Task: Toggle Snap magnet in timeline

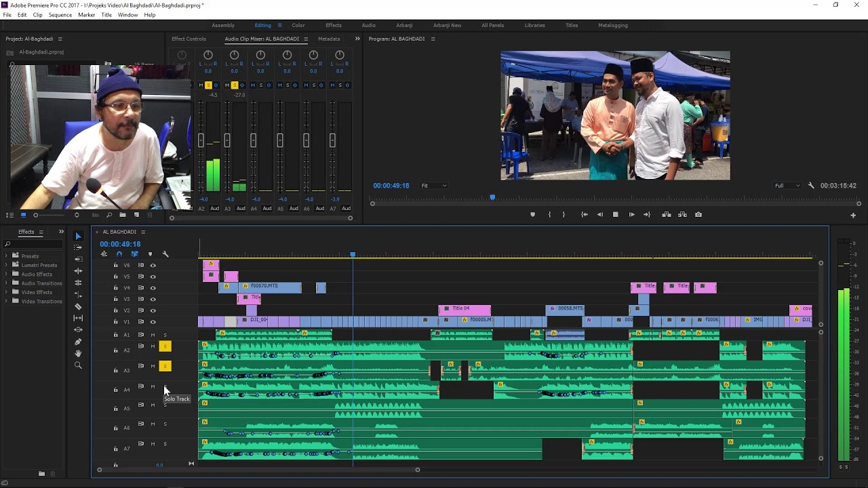Action: tap(119, 254)
